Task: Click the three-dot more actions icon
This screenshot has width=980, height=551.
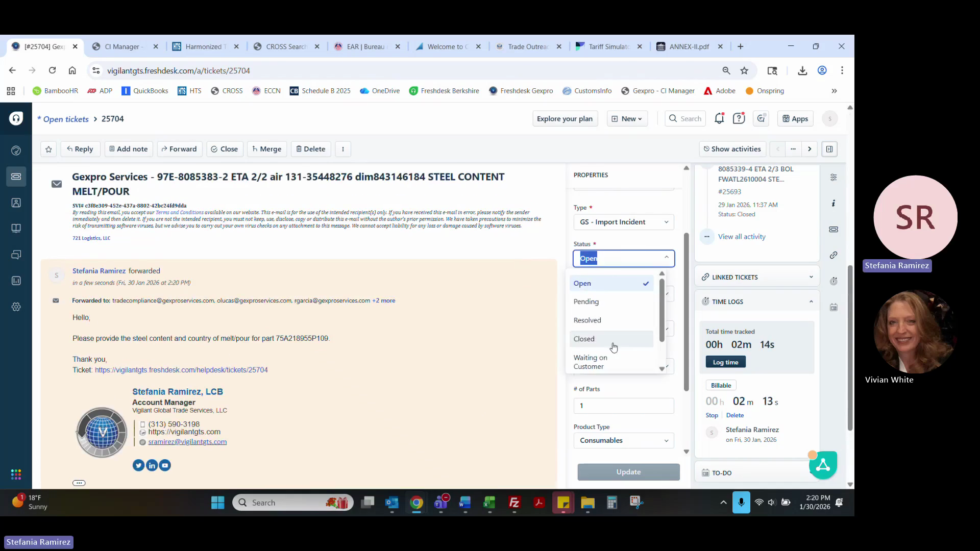Action: 343,149
